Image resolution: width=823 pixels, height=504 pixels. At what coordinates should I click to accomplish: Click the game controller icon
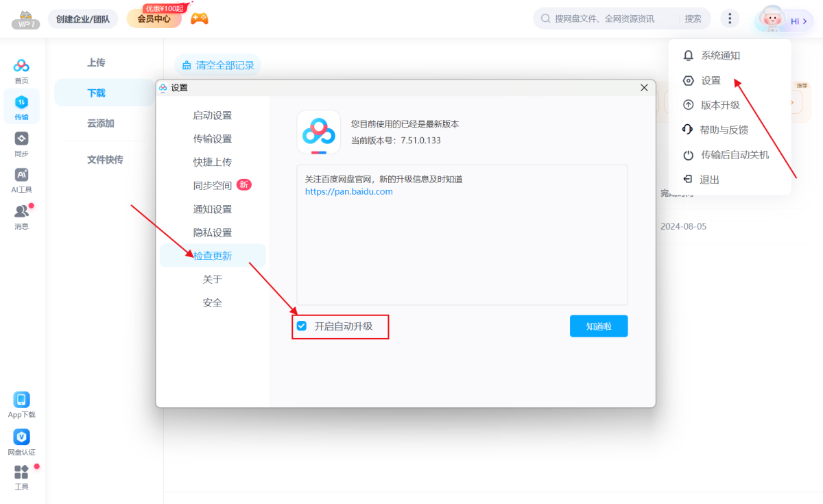pyautogui.click(x=199, y=19)
